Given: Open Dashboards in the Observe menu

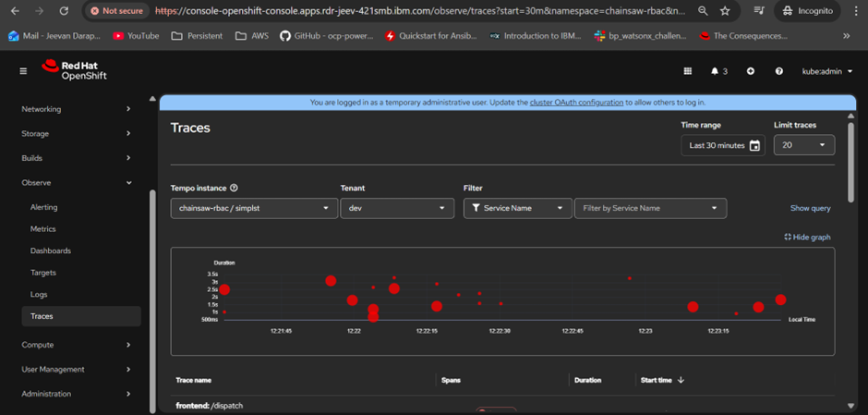Looking at the screenshot, I should 51,250.
